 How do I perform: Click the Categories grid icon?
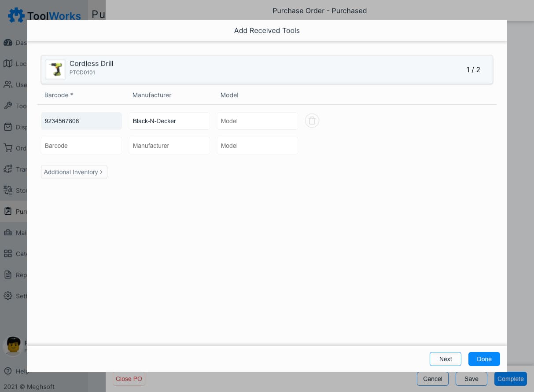point(8,253)
